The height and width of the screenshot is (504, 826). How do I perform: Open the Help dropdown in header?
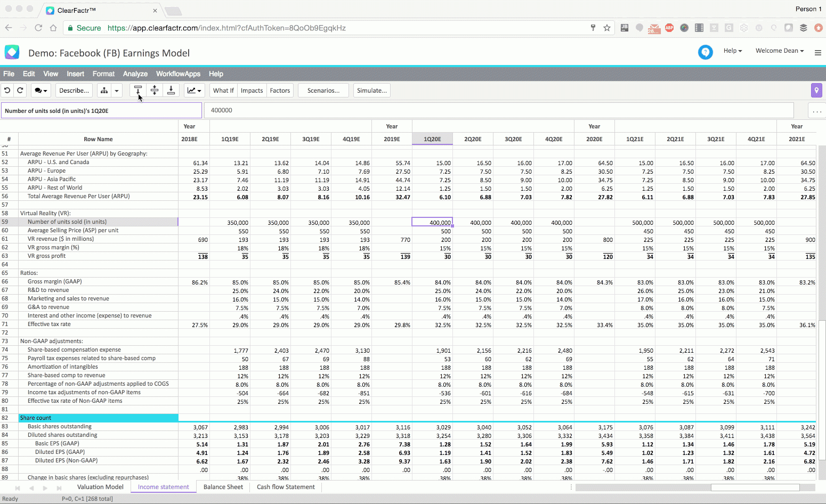click(x=733, y=51)
